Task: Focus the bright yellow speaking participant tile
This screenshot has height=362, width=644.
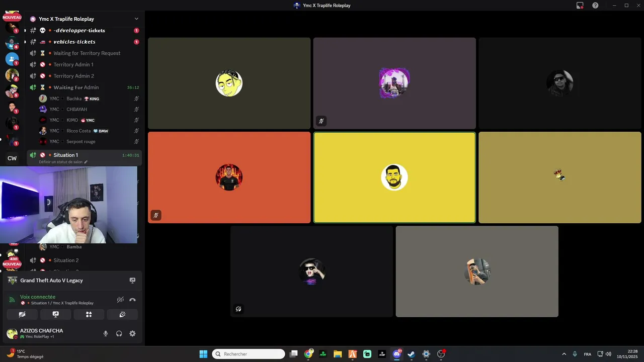Action: click(x=394, y=177)
